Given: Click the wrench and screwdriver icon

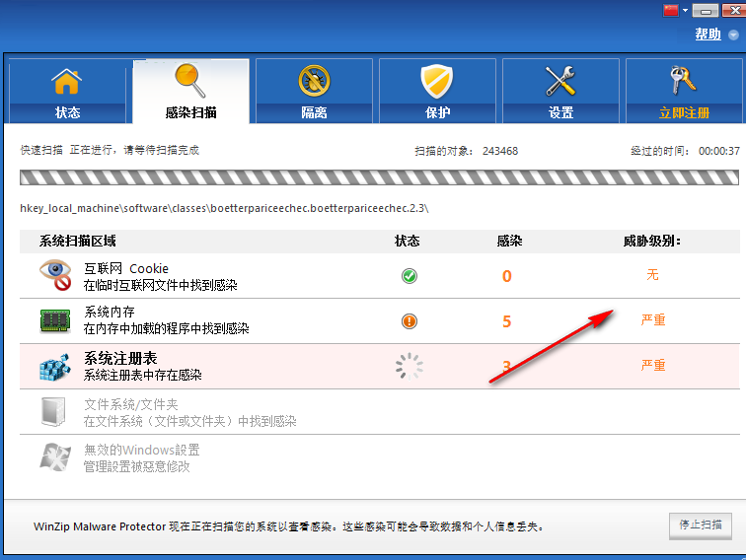Looking at the screenshot, I should pyautogui.click(x=560, y=80).
